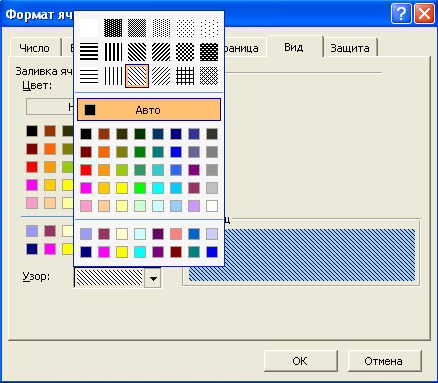Choose the 75% dense dotted pattern
The image size is (438, 383).
pos(113,28)
